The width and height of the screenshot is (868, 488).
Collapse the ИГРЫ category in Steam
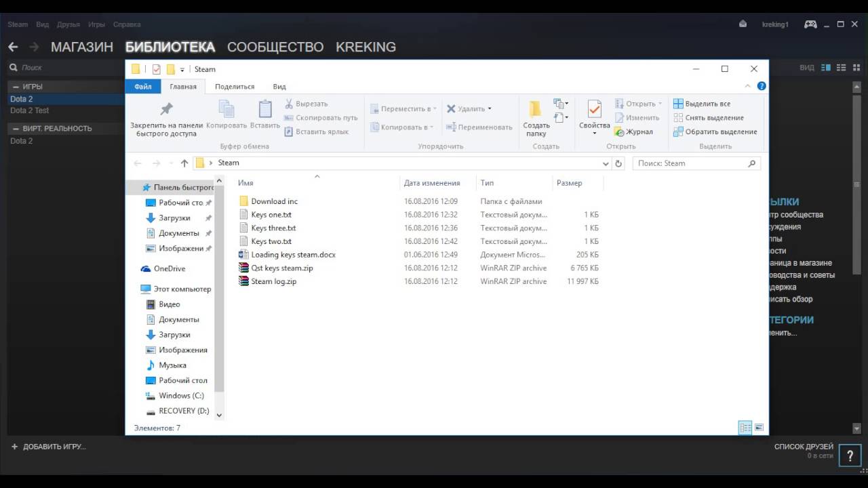pos(16,87)
